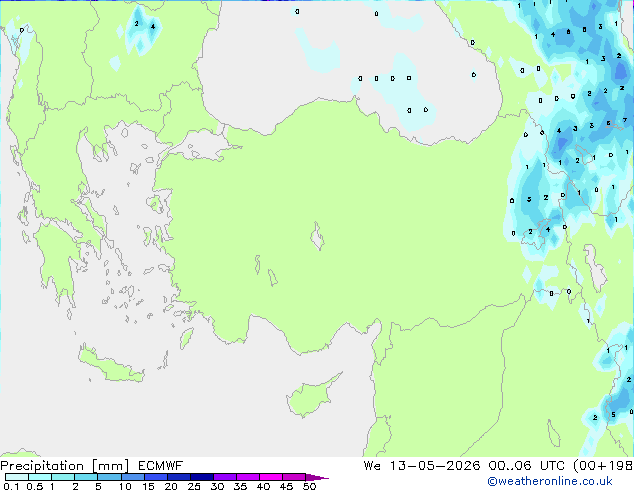The width and height of the screenshot is (634, 490).
Task: Click the "50" legend value label
Action: pyautogui.click(x=309, y=486)
